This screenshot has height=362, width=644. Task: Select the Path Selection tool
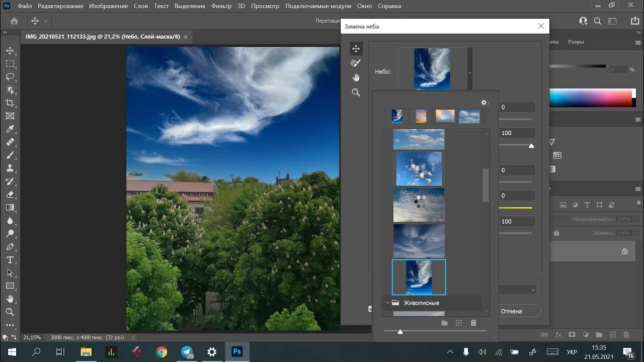[x=10, y=273]
